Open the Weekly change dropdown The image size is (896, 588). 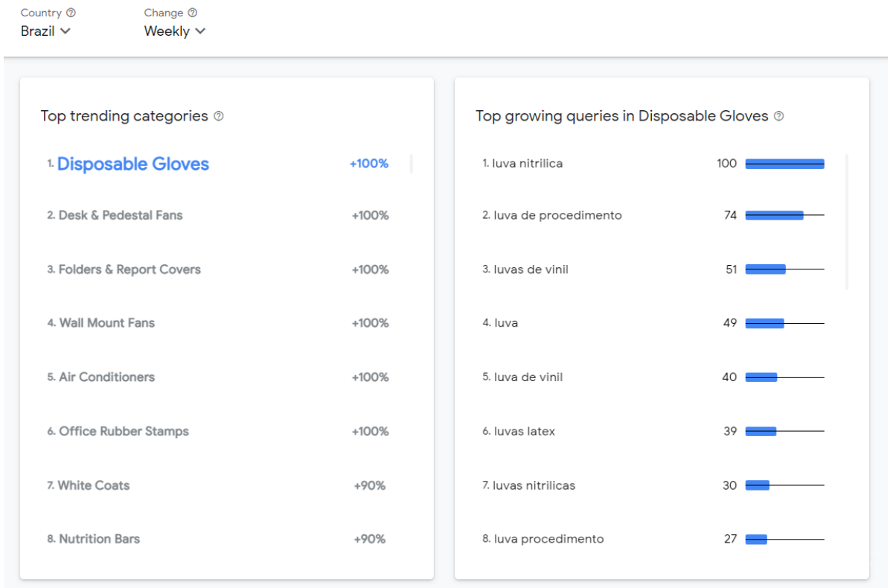tap(174, 31)
